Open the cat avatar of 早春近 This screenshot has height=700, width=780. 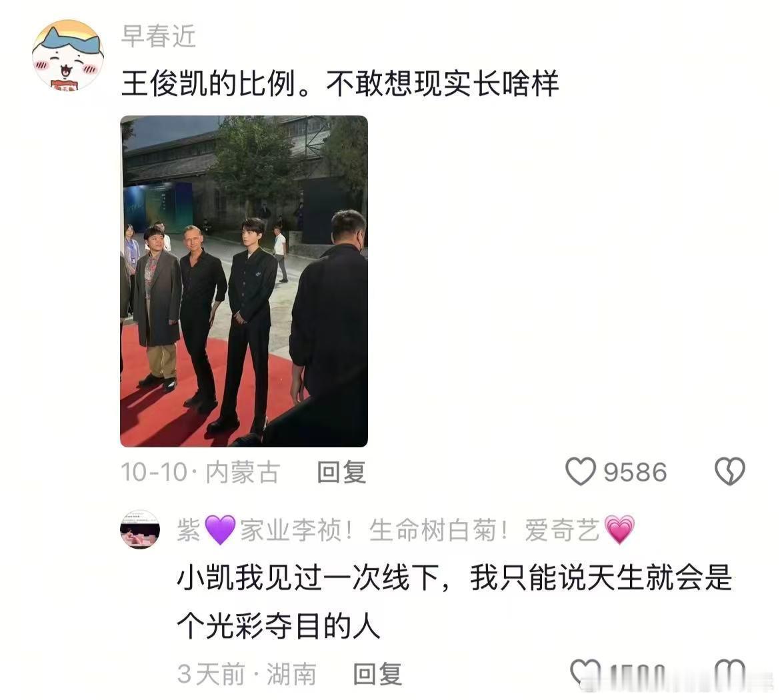(68, 56)
